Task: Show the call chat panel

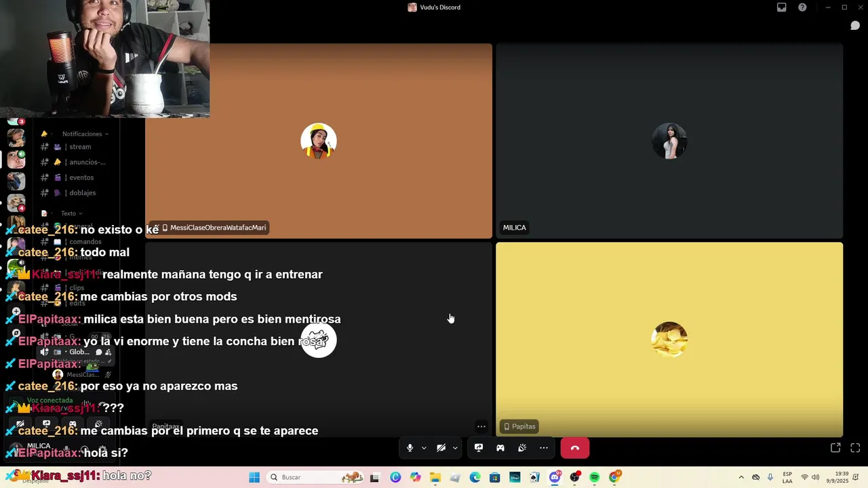Action: (x=855, y=26)
